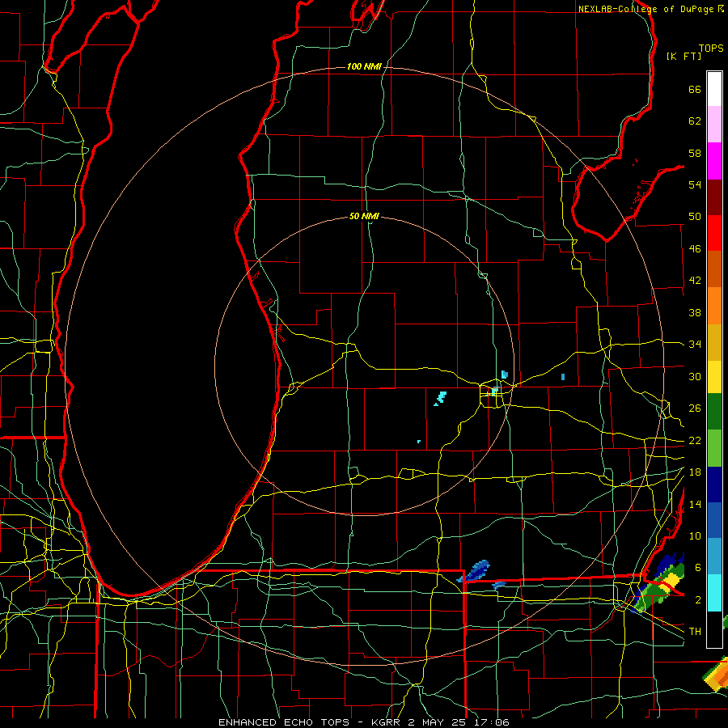This screenshot has width=728, height=728.
Task: Pick the bright red legend swatch
Action: (x=714, y=233)
